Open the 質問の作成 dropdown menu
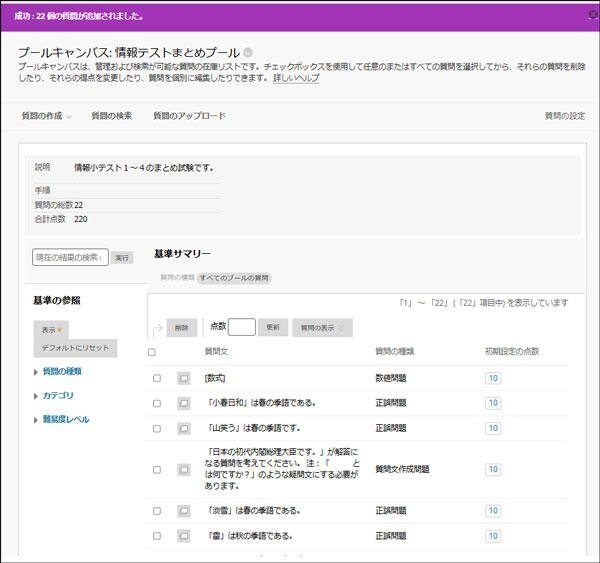This screenshot has width=600, height=563. tap(46, 116)
